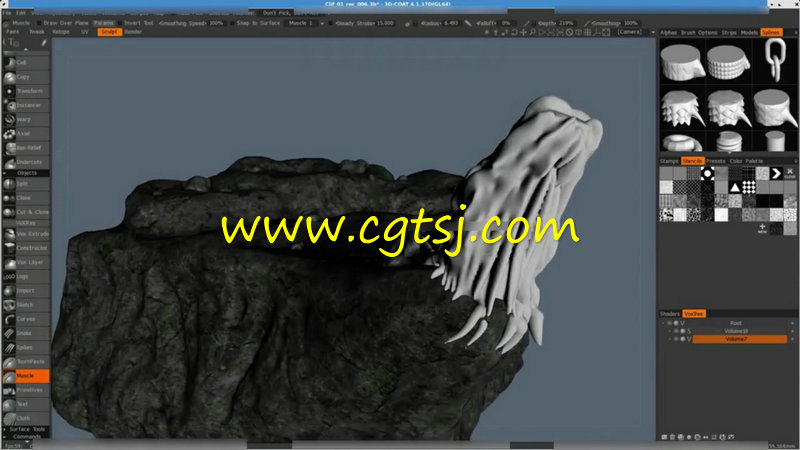Select the Undercuts tool
Screen dimensions: 800x450
tap(26, 162)
